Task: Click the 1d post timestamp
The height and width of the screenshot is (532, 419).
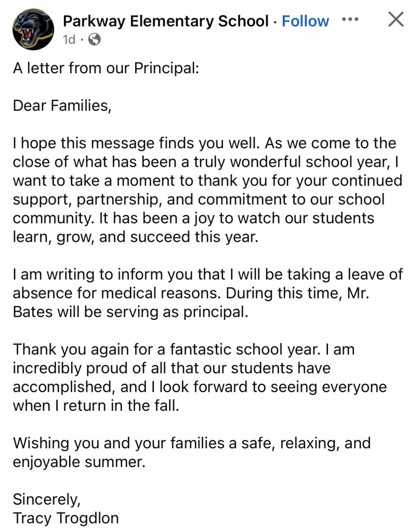Action: tap(69, 39)
